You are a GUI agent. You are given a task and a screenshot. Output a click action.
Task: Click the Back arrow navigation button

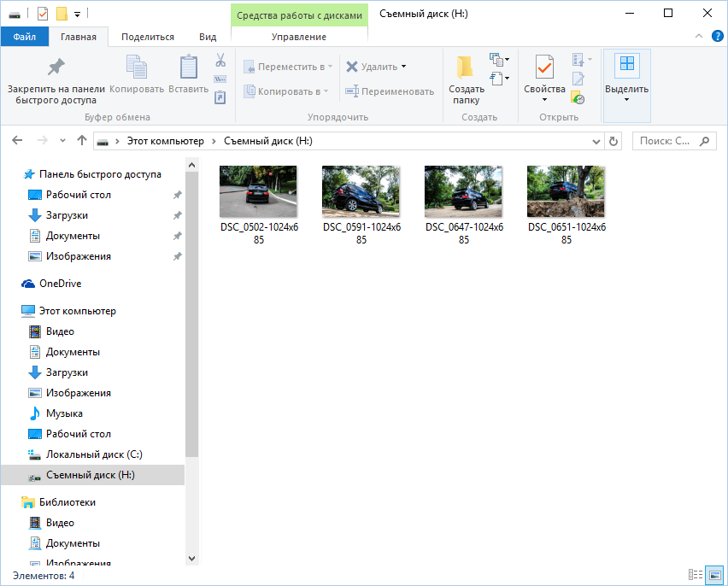click(19, 141)
